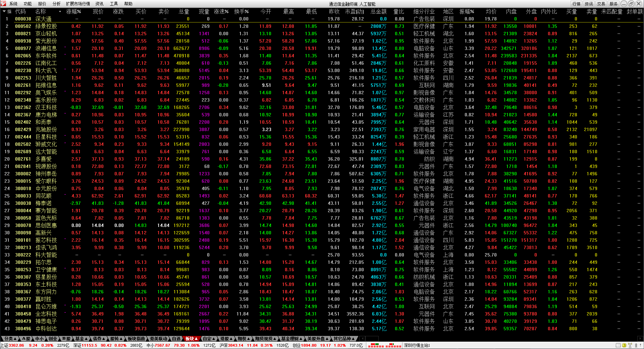Image resolution: width=644 pixels, height=349 pixels.
Task: Expand the 基金 tab dropdown
Action: tap(81, 339)
